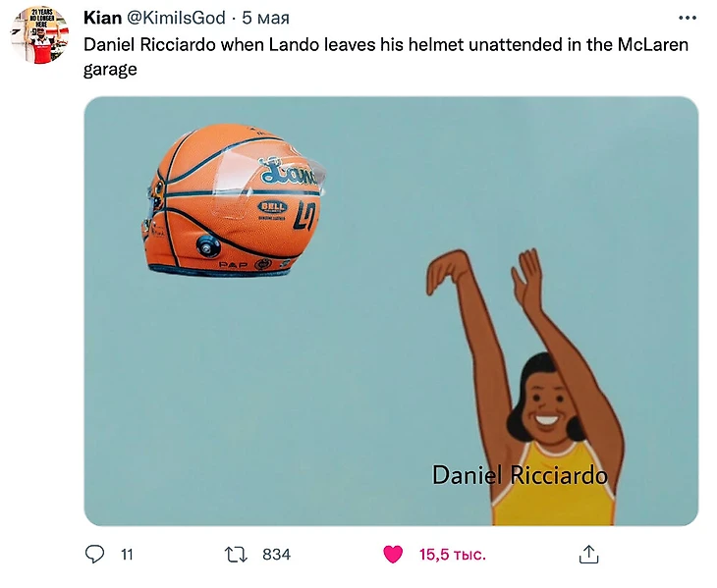Viewport: 717px width, 588px height.
Task: Click the word garage in tweet text
Action: coord(110,70)
